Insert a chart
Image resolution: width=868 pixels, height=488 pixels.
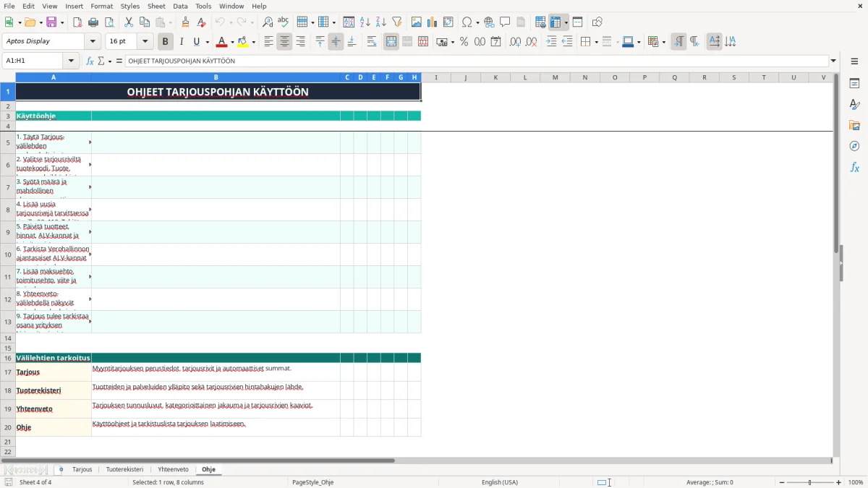tap(433, 22)
